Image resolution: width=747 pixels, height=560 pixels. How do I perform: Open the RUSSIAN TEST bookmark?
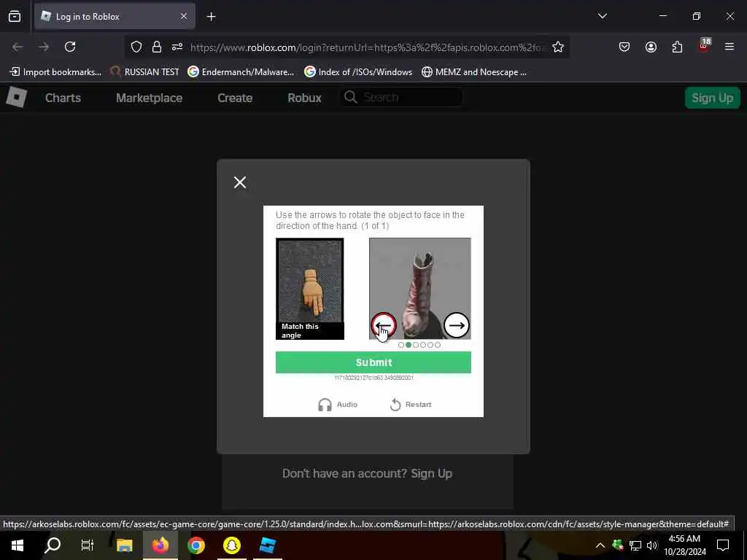pos(144,72)
